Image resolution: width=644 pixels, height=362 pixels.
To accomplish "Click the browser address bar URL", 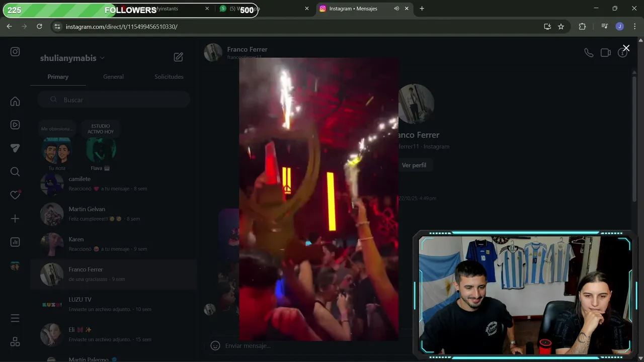I will [x=121, y=26].
